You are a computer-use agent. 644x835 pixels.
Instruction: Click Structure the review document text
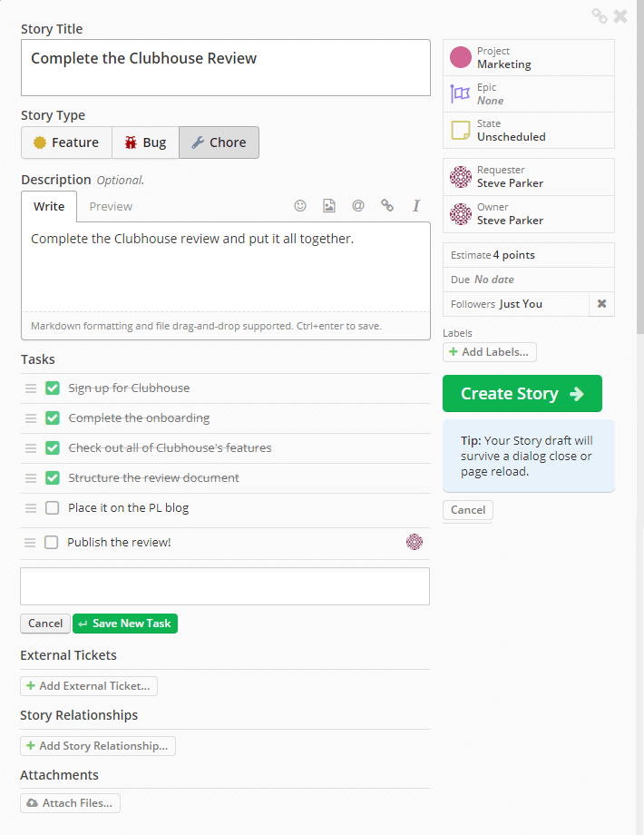154,477
